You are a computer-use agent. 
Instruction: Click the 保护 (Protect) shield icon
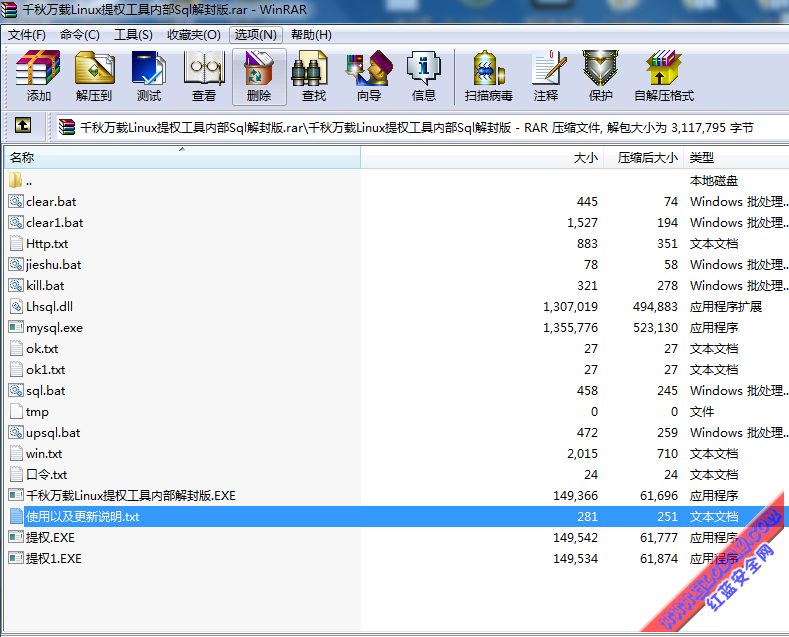pyautogui.click(x=601, y=76)
